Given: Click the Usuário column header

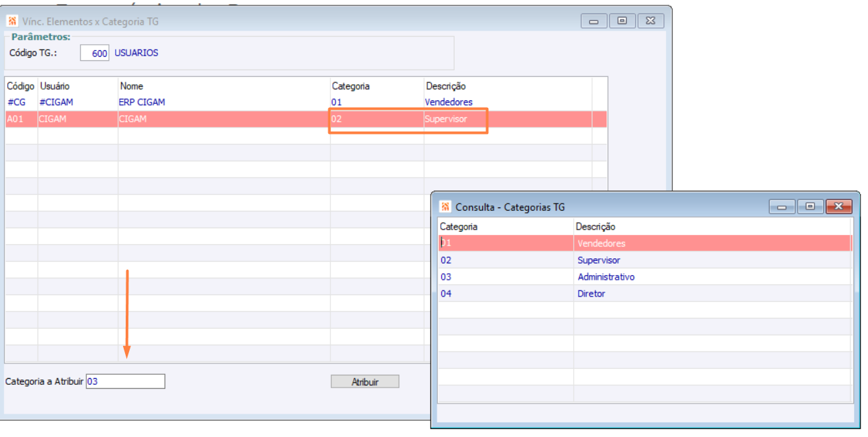Looking at the screenshot, I should pos(55,86).
